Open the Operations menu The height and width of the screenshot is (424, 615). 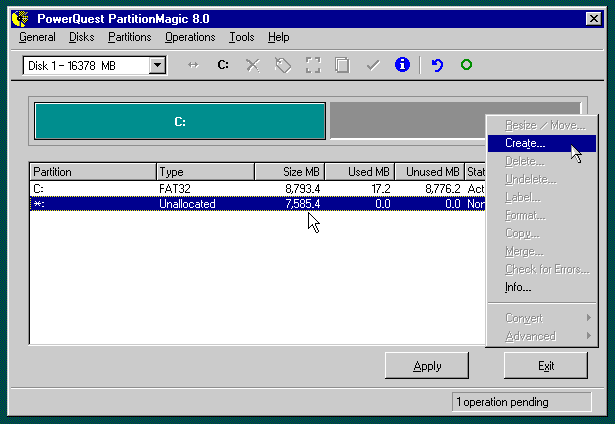tap(190, 37)
